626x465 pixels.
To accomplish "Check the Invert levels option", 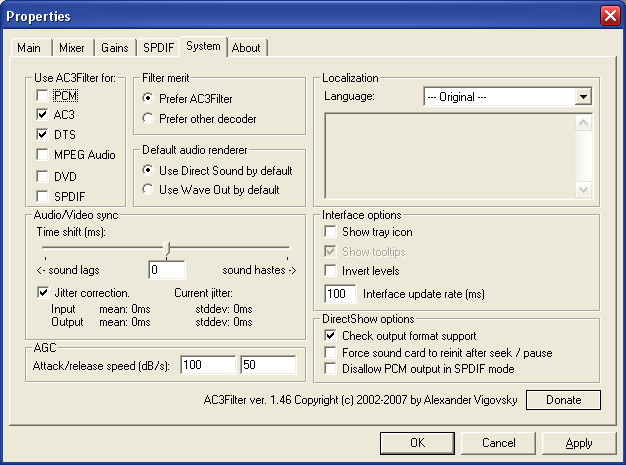I will (x=332, y=271).
